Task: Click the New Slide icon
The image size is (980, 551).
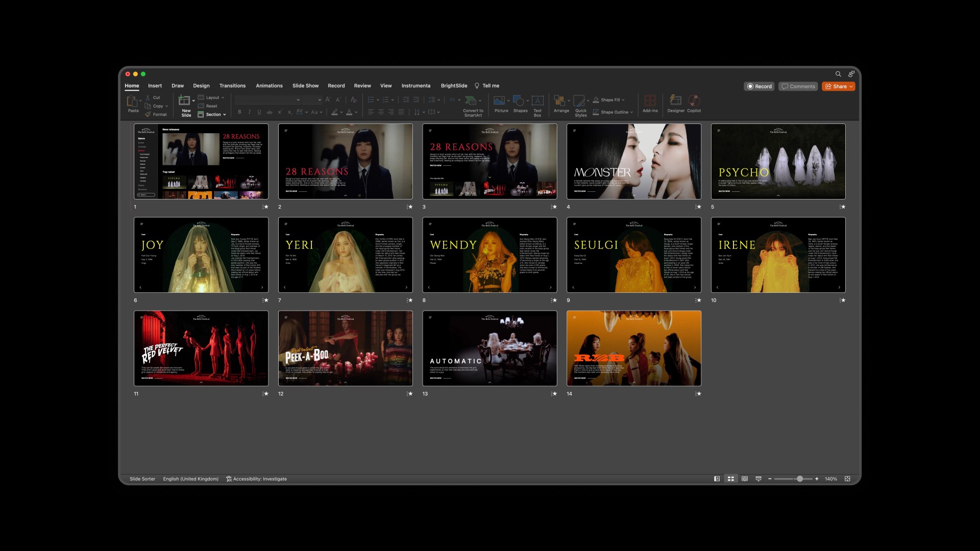Action: 184,101
